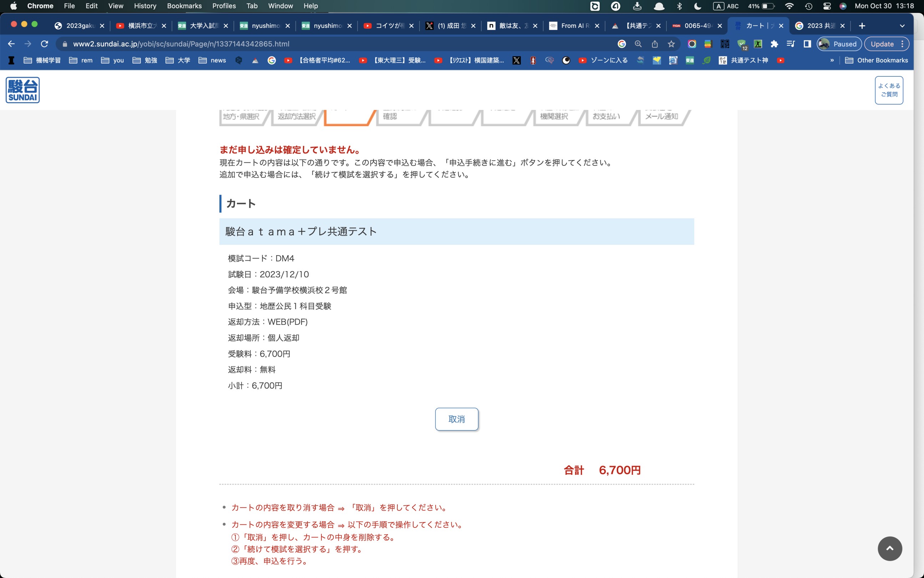Open the rem bookmark folder

coord(81,60)
